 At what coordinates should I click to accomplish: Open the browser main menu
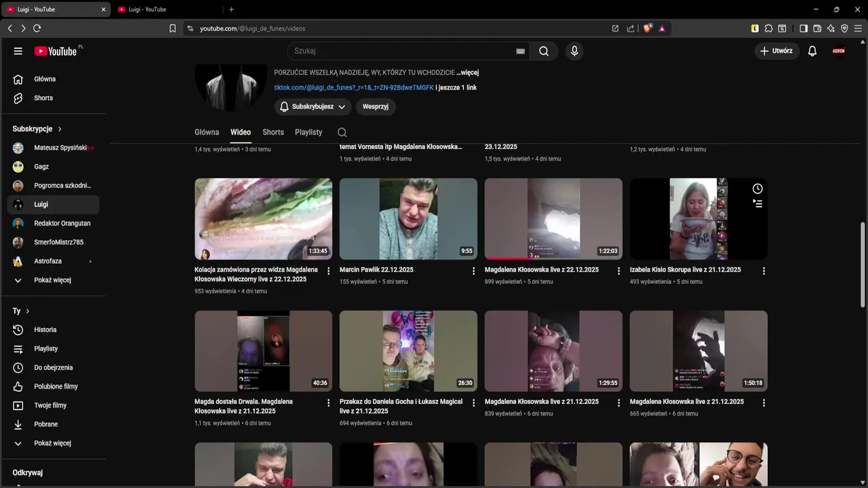coord(859,28)
